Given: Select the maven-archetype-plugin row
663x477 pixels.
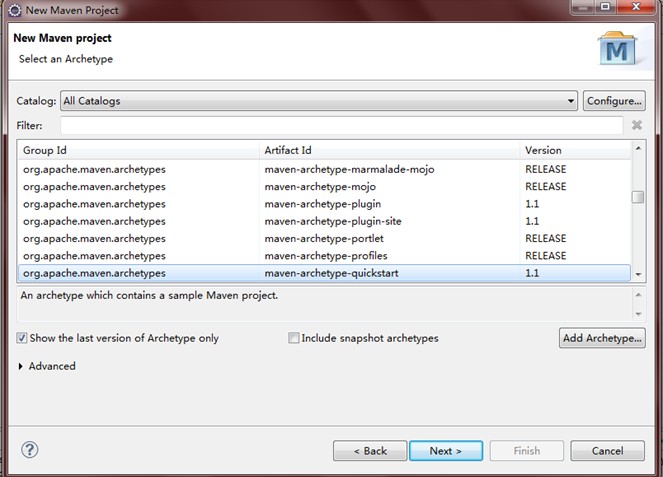Looking at the screenshot, I should (x=324, y=204).
